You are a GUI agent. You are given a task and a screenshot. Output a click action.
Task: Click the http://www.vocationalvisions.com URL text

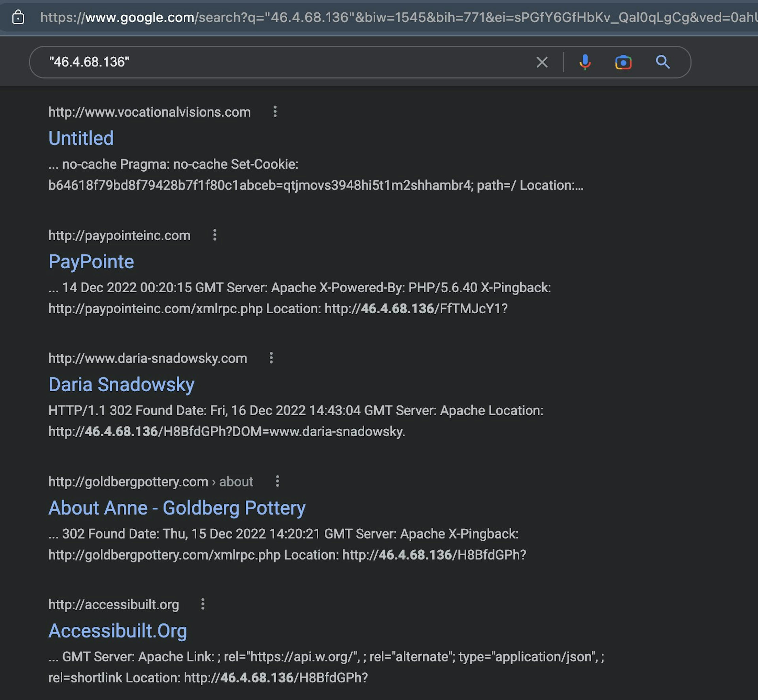point(150,112)
